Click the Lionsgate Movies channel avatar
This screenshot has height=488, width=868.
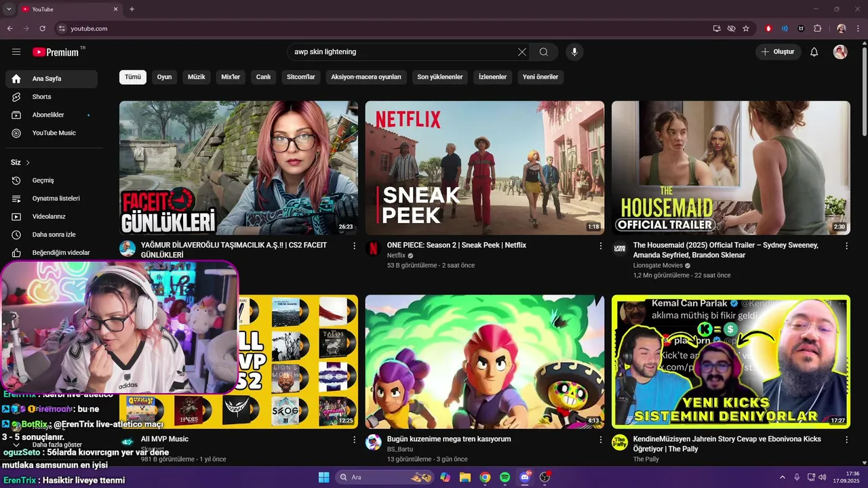(x=620, y=249)
